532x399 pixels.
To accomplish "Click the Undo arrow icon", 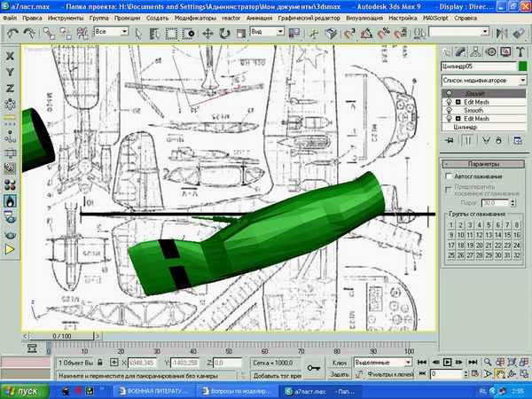I will tap(12, 33).
